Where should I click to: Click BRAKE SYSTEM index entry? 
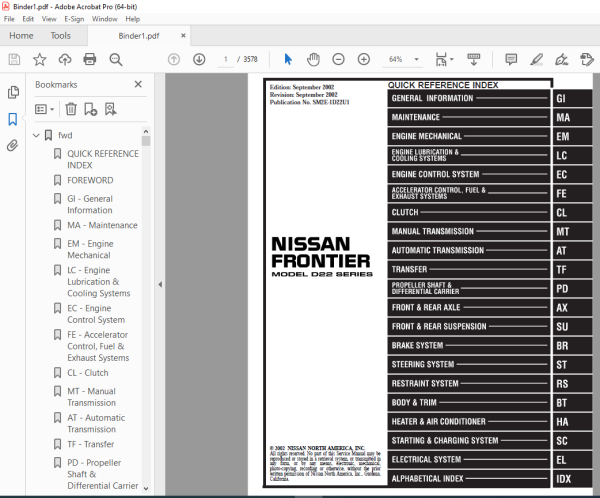[469, 346]
